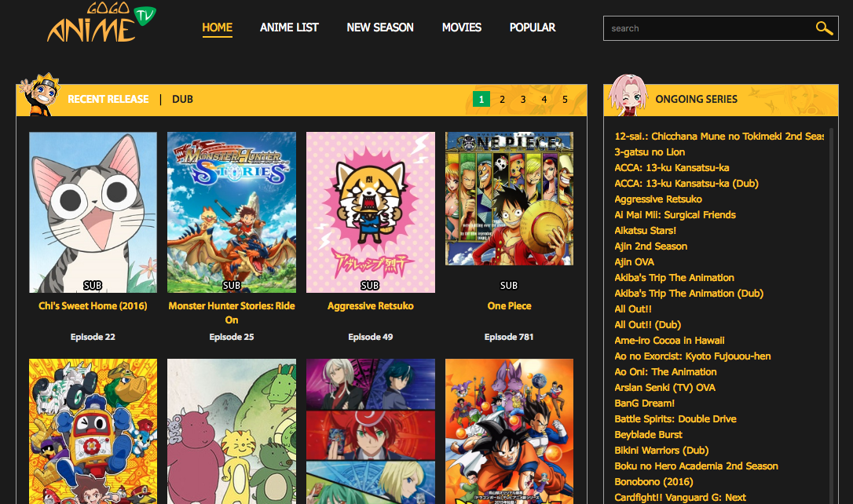The height and width of the screenshot is (504, 853).
Task: Open ACCA: 13-ku Kansatsu-ka subbed series
Action: (672, 167)
